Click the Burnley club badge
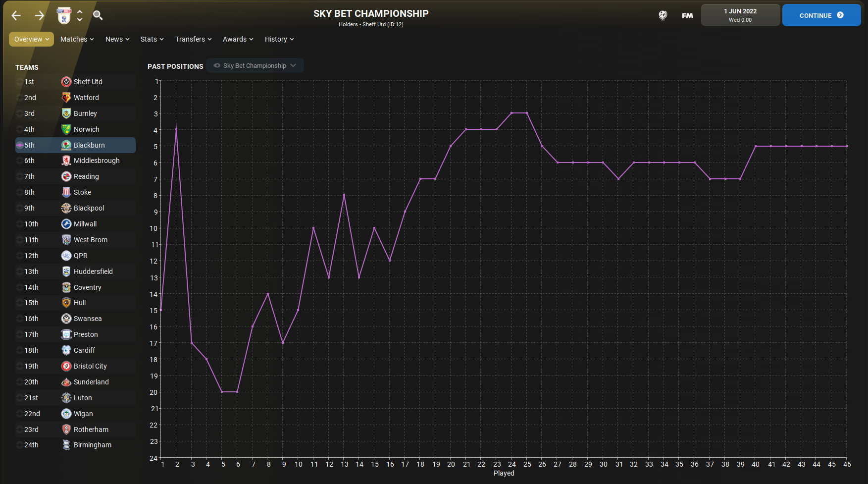 66,113
